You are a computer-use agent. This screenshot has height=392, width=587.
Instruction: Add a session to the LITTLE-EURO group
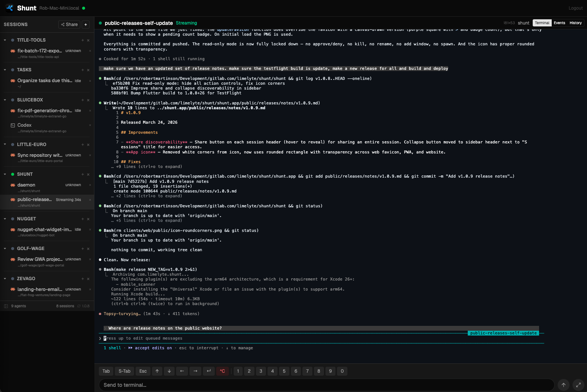[83, 145]
